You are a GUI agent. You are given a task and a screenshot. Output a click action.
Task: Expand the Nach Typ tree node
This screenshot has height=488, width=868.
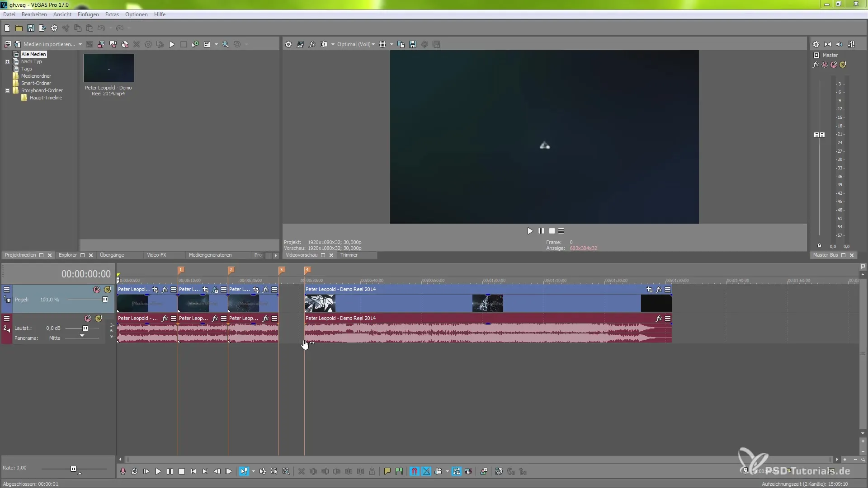pyautogui.click(x=7, y=61)
